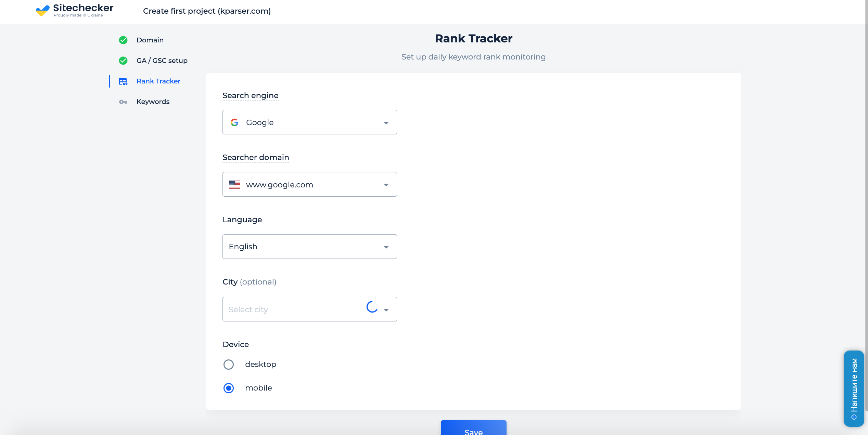
Task: Click the green checkmark beside Domain
Action: tap(123, 40)
